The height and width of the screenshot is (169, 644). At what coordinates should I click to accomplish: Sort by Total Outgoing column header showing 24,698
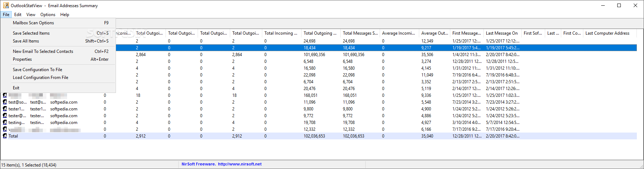pyautogui.click(x=321, y=33)
